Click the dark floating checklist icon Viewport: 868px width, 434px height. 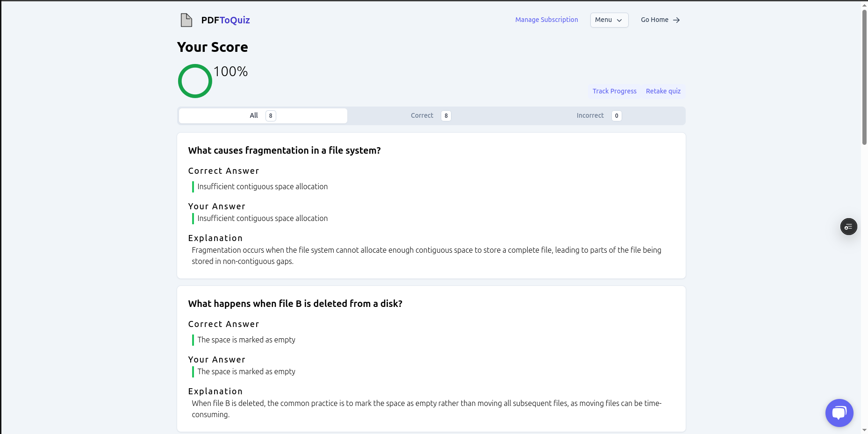pos(848,227)
